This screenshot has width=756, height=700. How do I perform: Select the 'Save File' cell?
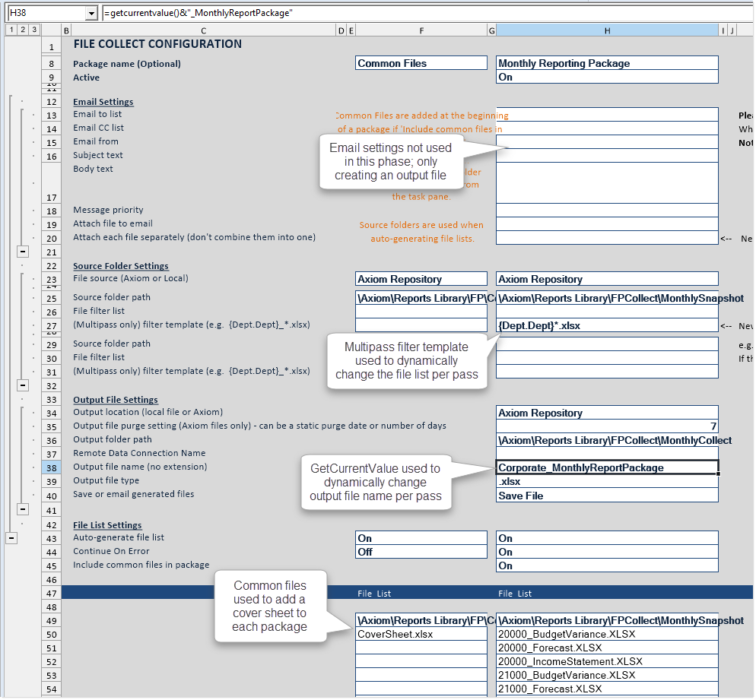click(x=606, y=496)
